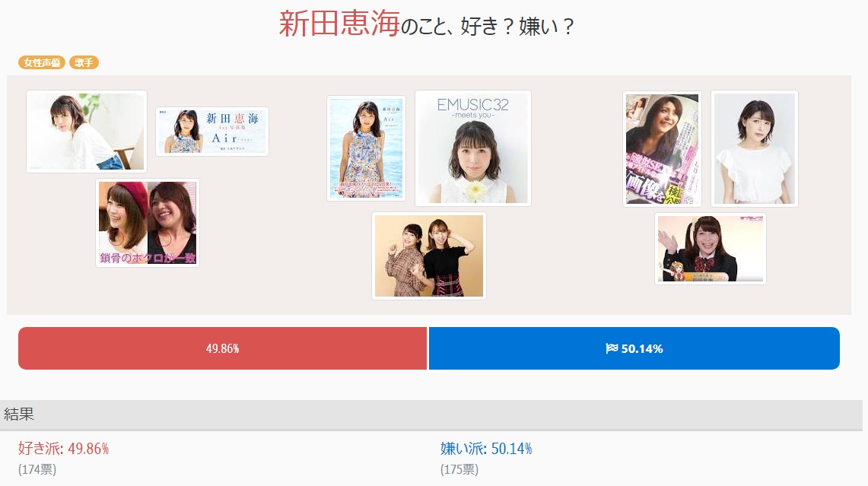Open the 新田恵海 title link
868x486 pixels.
(339, 24)
